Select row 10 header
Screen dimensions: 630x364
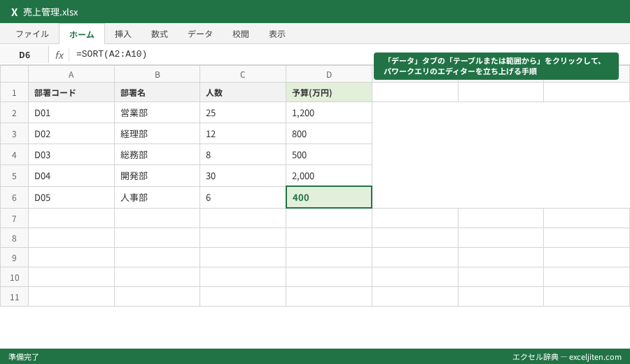tap(14, 277)
